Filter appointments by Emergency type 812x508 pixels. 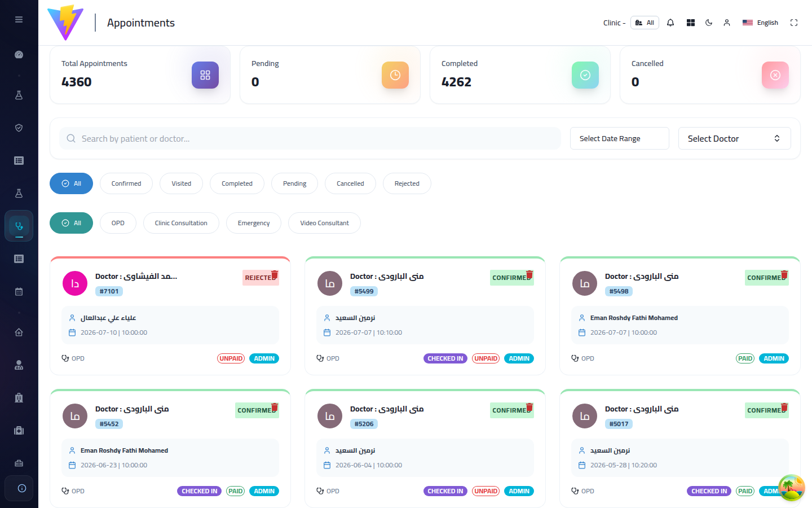point(254,223)
